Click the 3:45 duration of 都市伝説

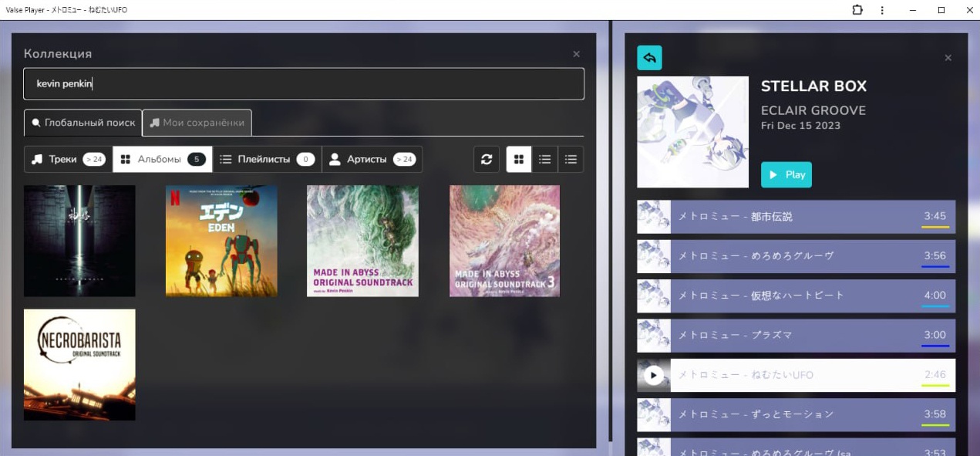(x=935, y=217)
